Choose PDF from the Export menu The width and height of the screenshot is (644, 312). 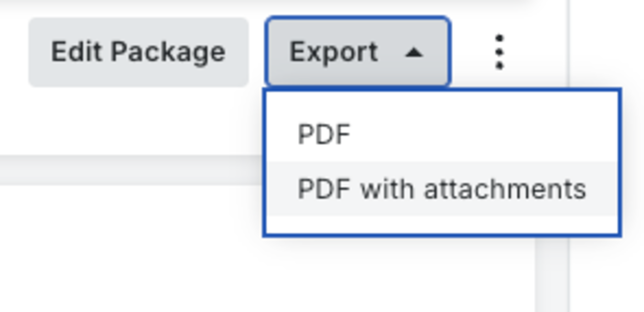pyautogui.click(x=442, y=134)
